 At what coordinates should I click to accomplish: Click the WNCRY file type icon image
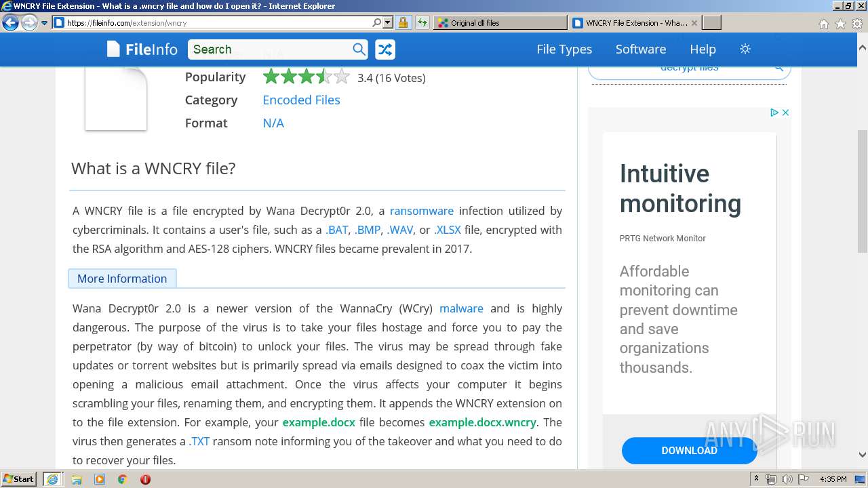tap(116, 98)
